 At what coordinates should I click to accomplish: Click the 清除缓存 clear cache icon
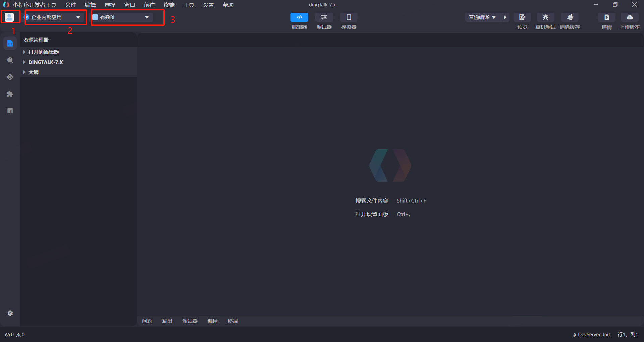(570, 17)
